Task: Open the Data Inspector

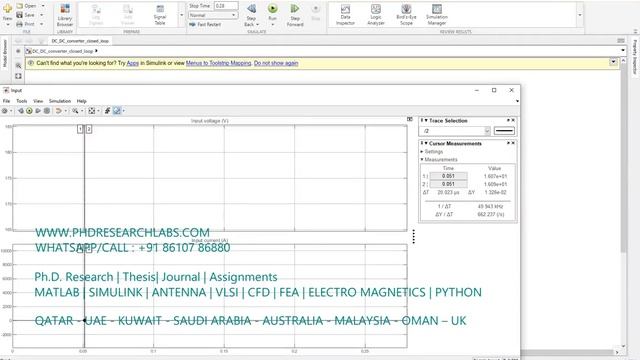Action: [345, 15]
